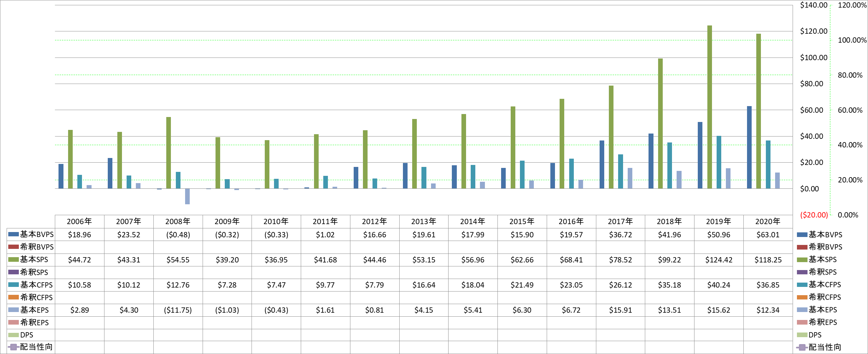868x354 pixels.
Task: Click the 基本EPS legend swatch on the right
Action: (802, 309)
